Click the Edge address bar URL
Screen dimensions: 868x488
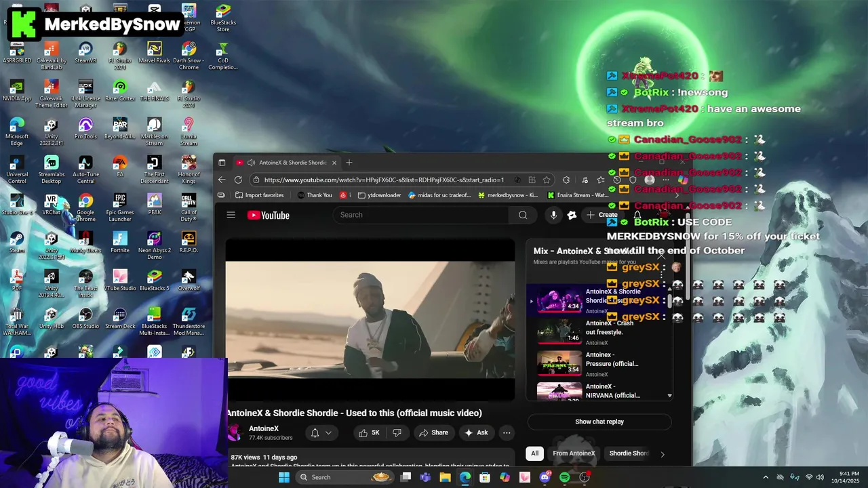[x=384, y=180]
